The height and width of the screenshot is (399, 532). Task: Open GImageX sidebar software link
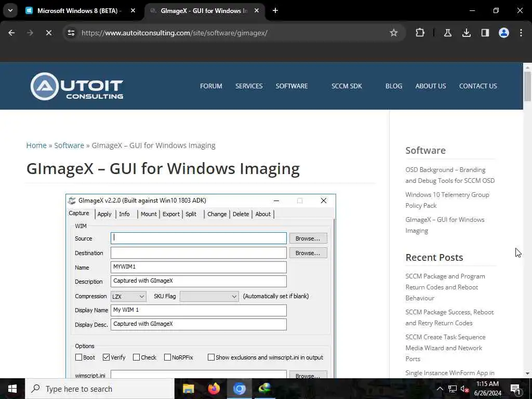click(x=445, y=225)
